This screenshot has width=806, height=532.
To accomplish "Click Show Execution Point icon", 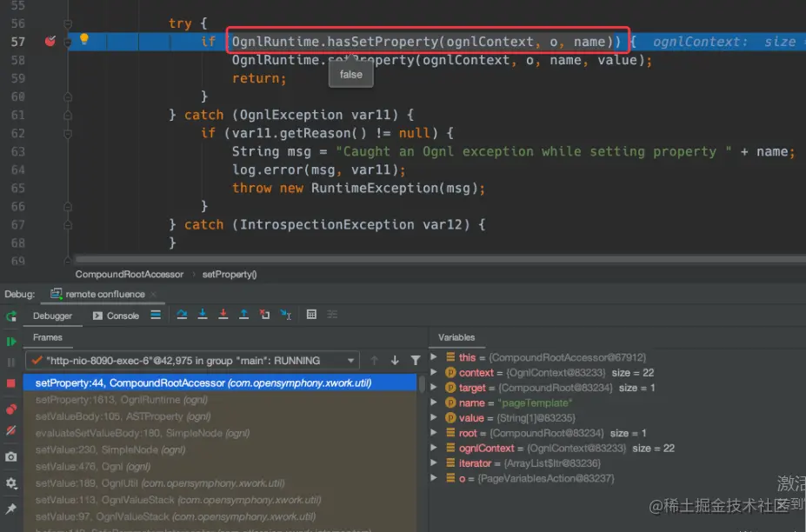I will (156, 315).
